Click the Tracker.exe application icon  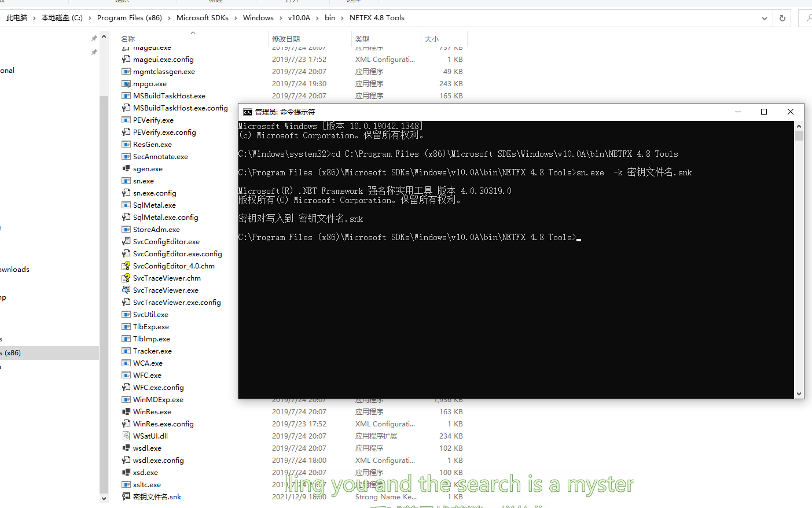126,351
